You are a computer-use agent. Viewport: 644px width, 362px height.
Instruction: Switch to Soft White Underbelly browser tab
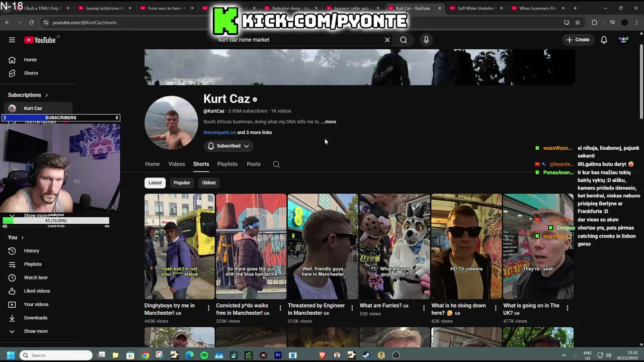(x=475, y=8)
